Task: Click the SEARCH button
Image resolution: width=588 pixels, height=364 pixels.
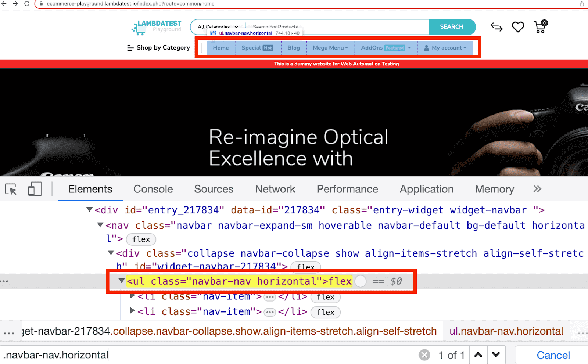Action: [x=452, y=26]
